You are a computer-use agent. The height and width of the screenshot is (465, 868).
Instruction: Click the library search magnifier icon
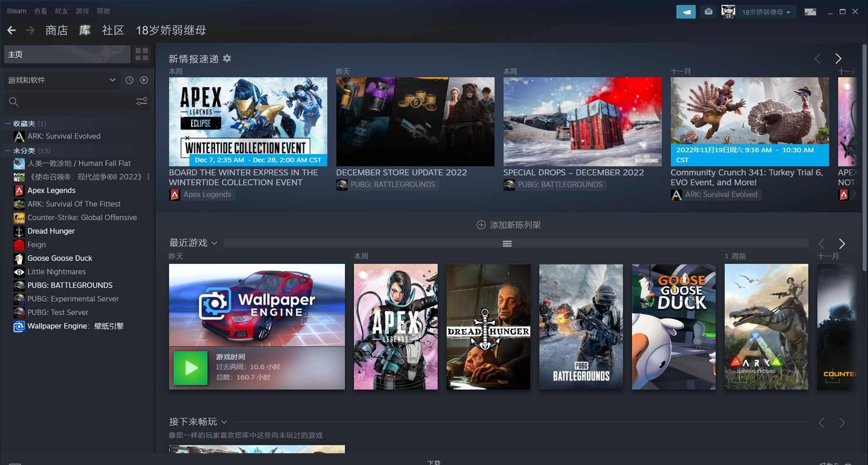tap(14, 102)
